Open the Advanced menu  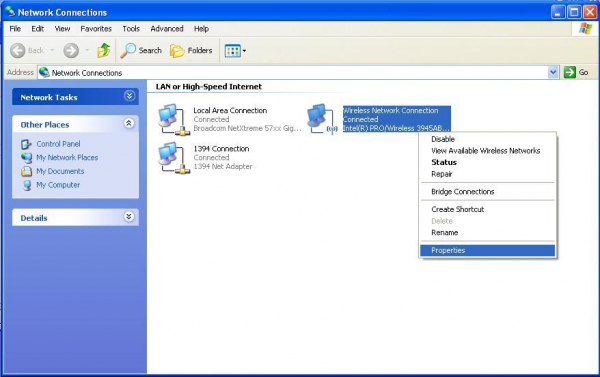tap(167, 29)
